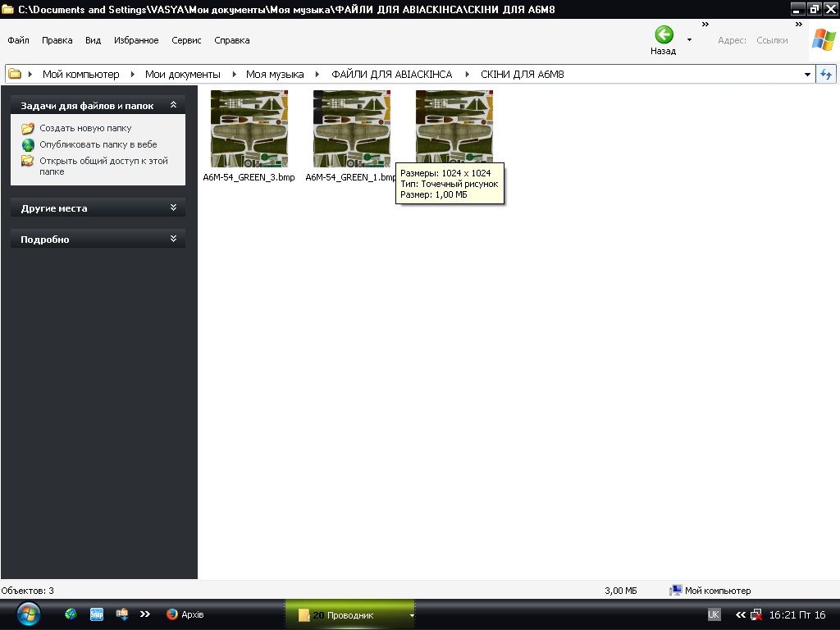Click ФАЙЛИ ДЛЯ АВІАСКІНСА breadcrumb
Viewport: 840px width, 630px height.
391,74
